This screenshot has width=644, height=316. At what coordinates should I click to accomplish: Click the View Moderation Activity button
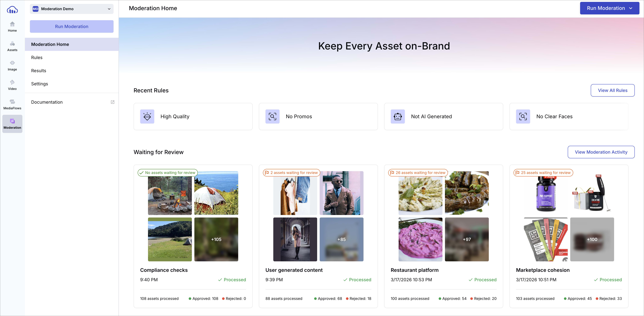coord(601,152)
